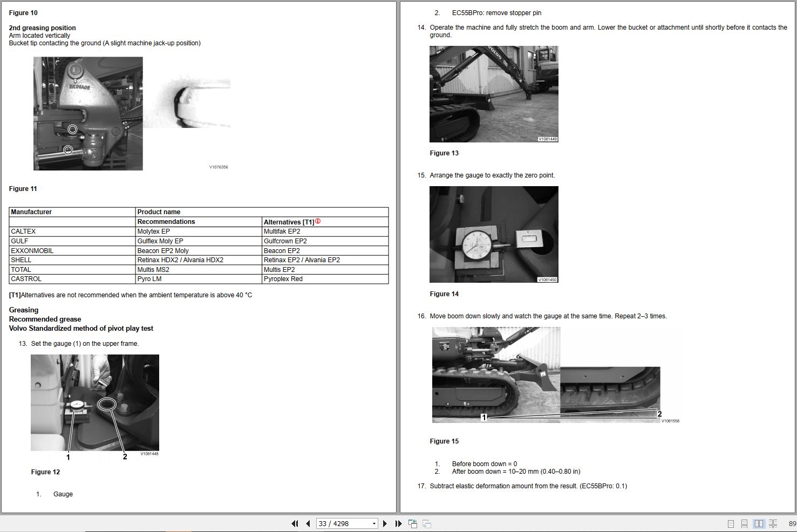Click the 'SHELL' manufacturer cell
797x532 pixels.
72,260
